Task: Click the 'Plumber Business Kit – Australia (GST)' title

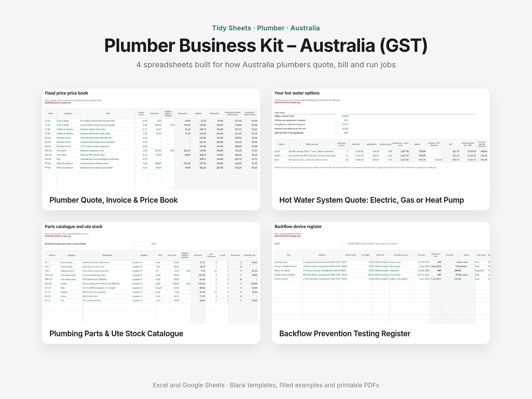Action: coord(266,45)
